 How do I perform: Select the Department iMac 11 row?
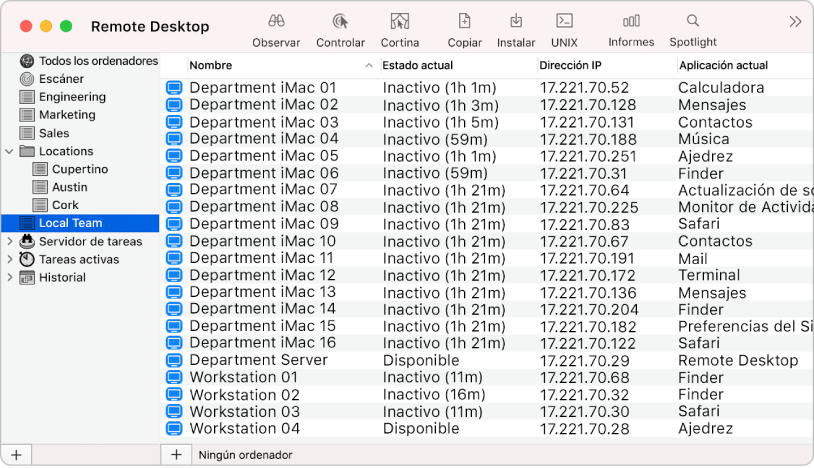pos(487,258)
